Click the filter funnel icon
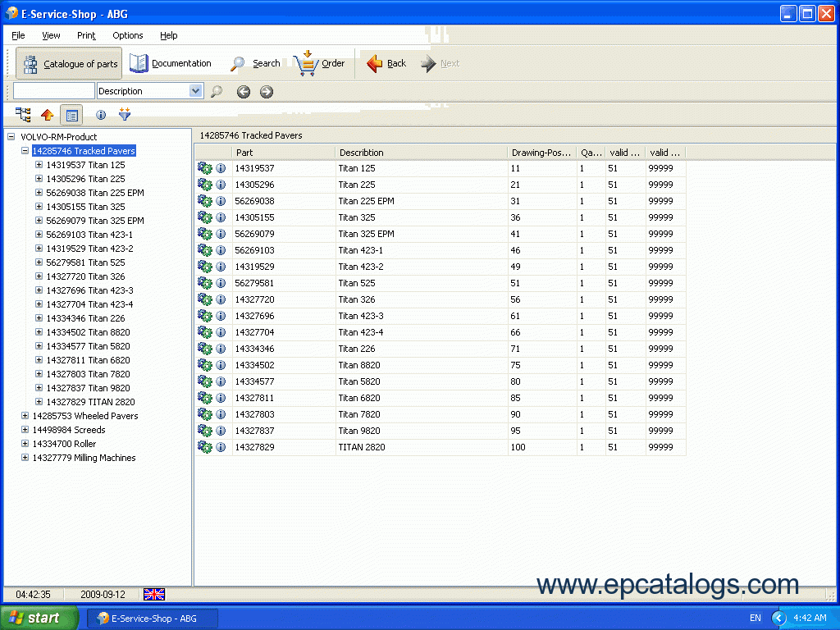The width and height of the screenshot is (840, 630). pos(125,114)
